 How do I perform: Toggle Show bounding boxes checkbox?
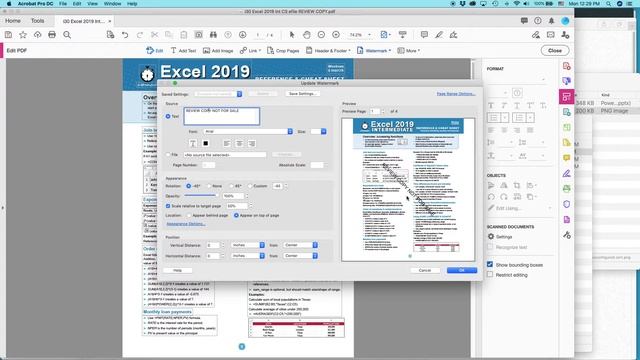click(x=490, y=264)
